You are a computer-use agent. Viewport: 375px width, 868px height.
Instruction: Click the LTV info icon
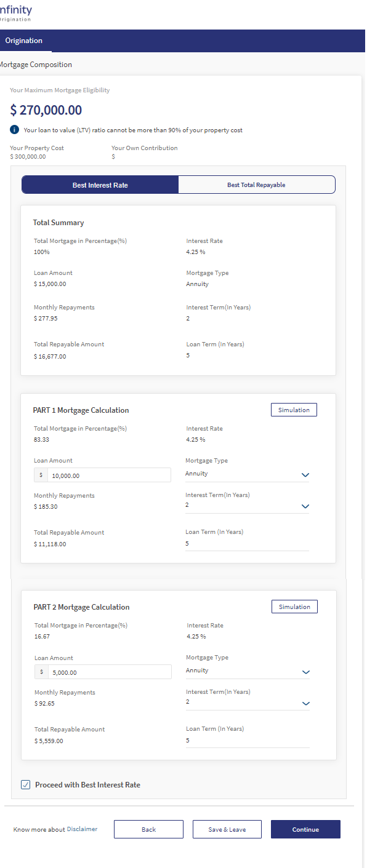15,130
